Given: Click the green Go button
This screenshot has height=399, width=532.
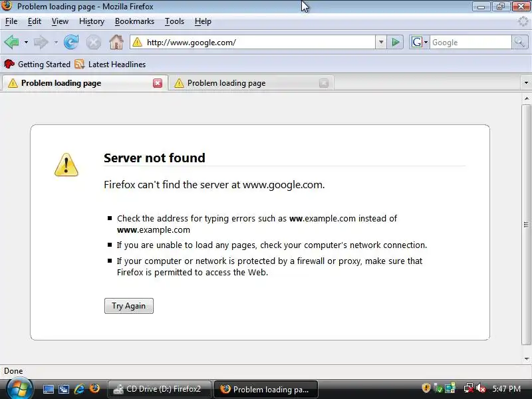Looking at the screenshot, I should (x=395, y=43).
